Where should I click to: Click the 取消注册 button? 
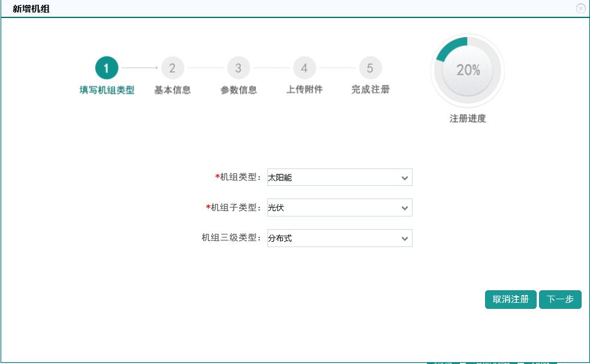[x=510, y=299]
